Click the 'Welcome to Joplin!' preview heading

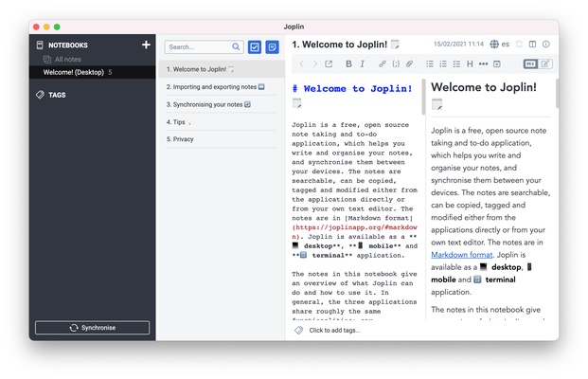pos(484,87)
